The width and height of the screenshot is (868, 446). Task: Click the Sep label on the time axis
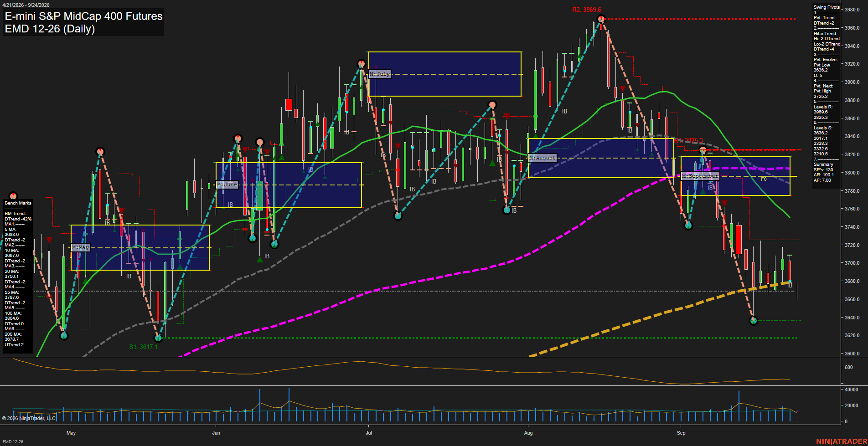click(x=681, y=433)
